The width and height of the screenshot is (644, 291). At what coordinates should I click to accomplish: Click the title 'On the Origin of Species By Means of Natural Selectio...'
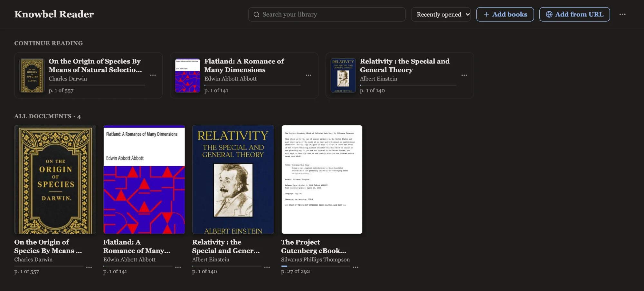95,65
